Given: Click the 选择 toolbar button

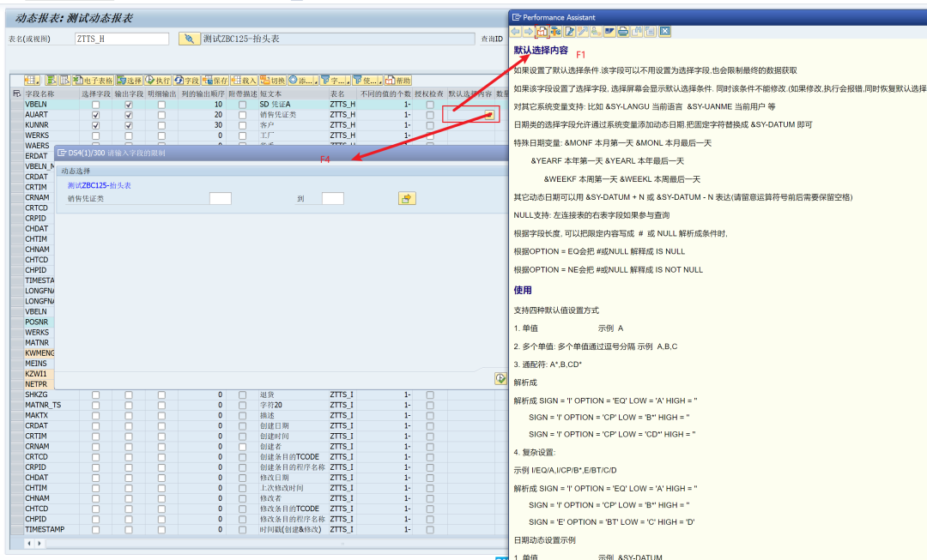Looking at the screenshot, I should pyautogui.click(x=130, y=81).
